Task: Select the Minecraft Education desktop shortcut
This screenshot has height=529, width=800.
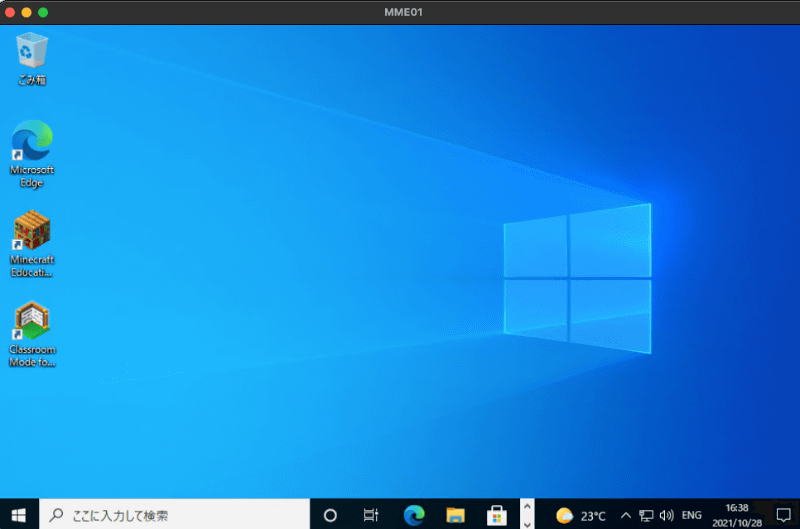Action: (32, 244)
